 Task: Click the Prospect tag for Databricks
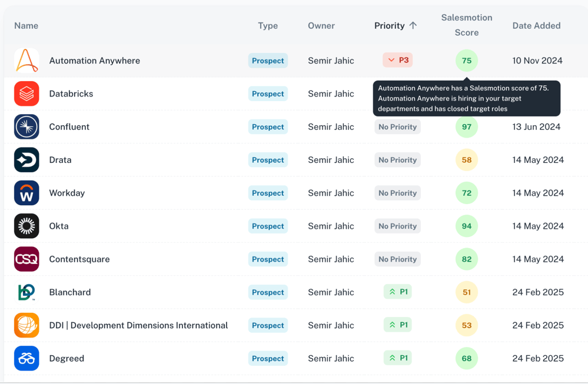[x=268, y=94]
